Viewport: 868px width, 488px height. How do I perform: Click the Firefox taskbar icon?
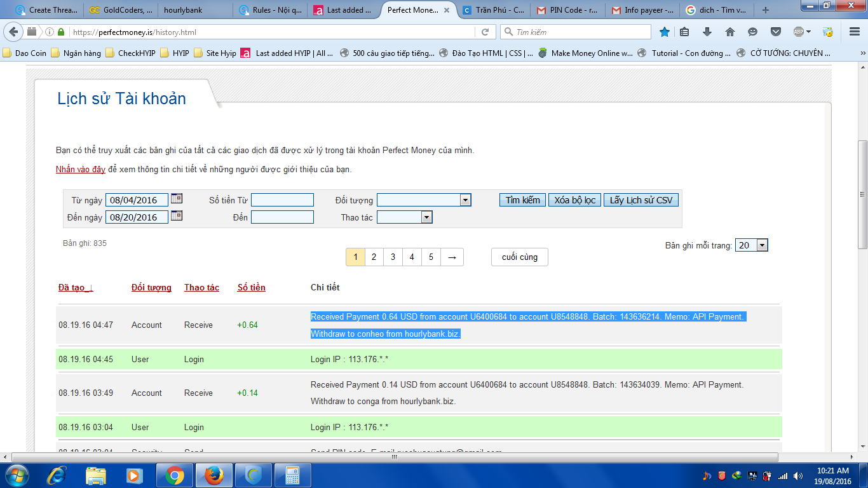pos(214,475)
